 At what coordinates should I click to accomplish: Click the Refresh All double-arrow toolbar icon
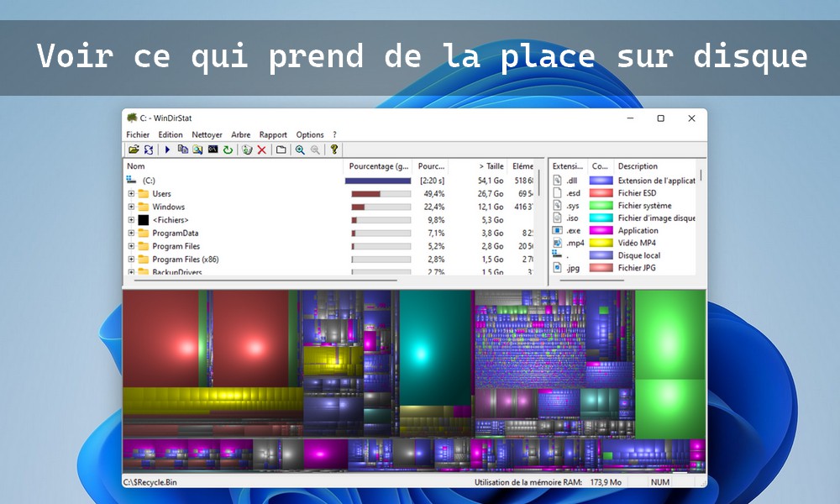pos(149,150)
